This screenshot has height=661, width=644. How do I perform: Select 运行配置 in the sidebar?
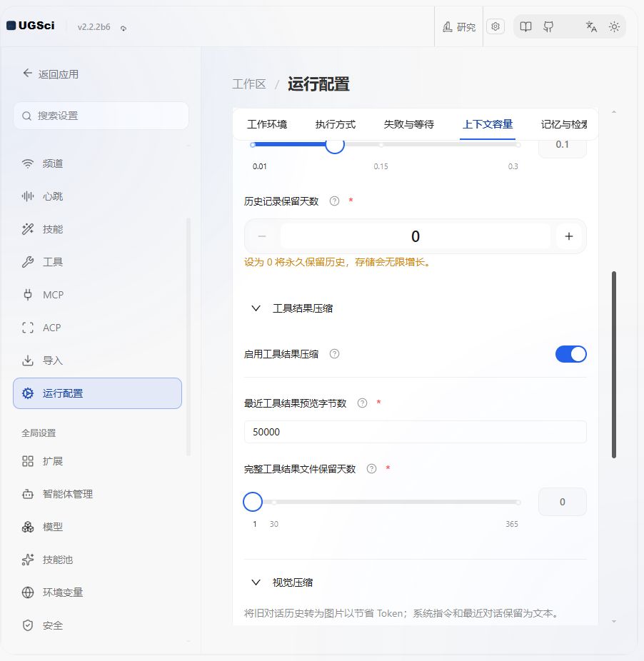pos(97,393)
